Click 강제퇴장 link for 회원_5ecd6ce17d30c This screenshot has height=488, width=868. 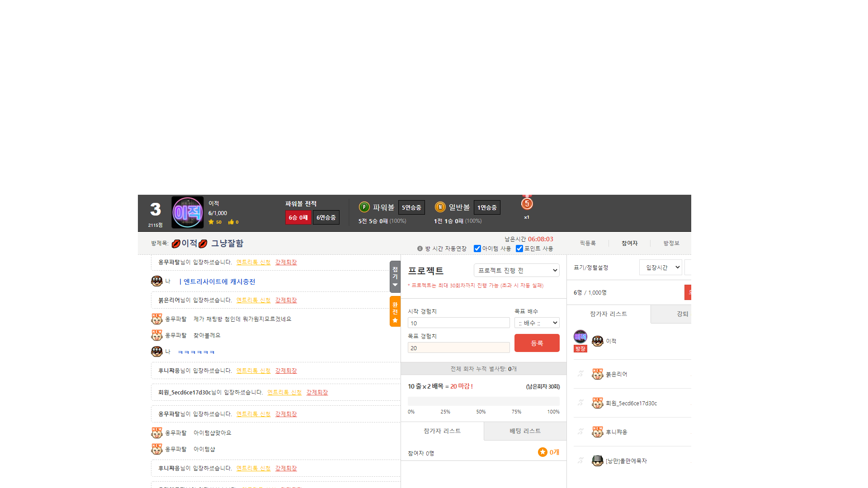pyautogui.click(x=317, y=392)
